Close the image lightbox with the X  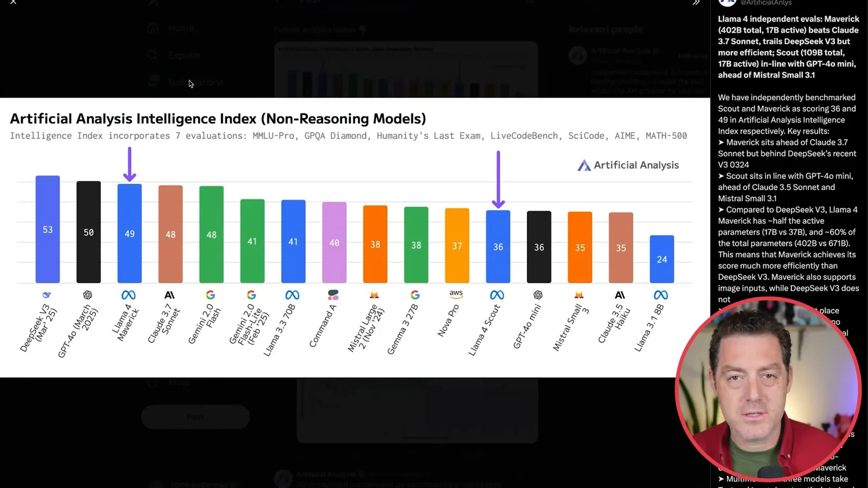click(x=14, y=2)
